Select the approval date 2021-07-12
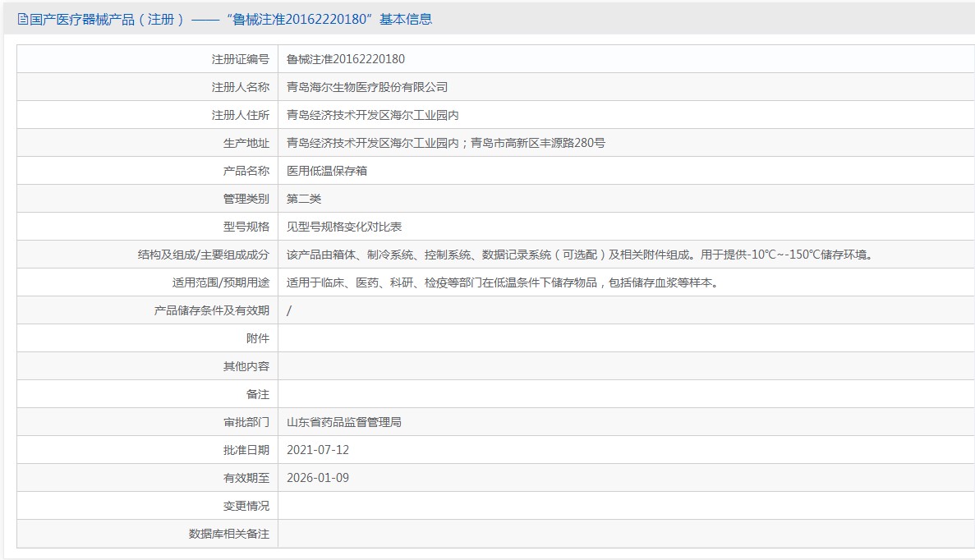Image resolution: width=975 pixels, height=560 pixels. click(318, 450)
